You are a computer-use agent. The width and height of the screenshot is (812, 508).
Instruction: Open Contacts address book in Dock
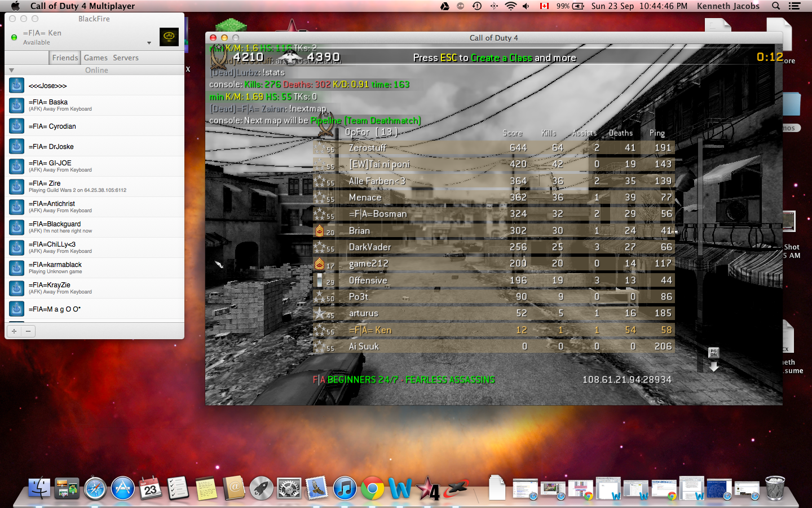coord(233,488)
